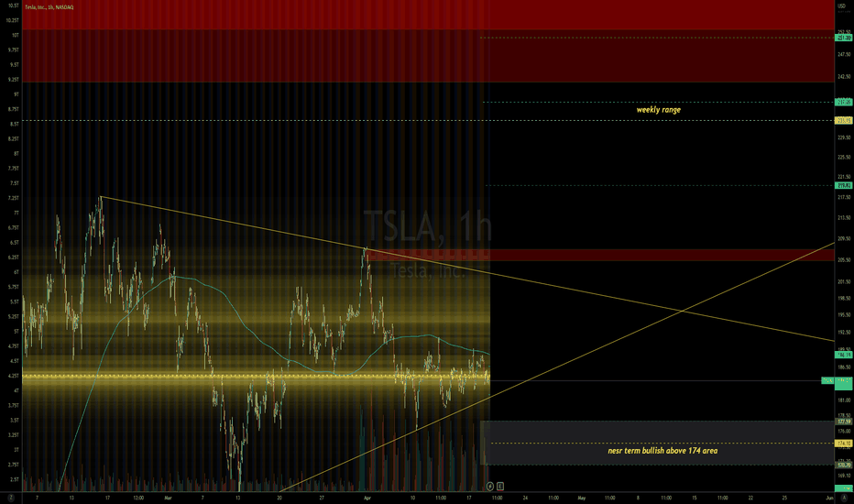Screen dimensions: 854x504
Task: Click the 219.82 green price label
Action: pyautogui.click(x=844, y=186)
